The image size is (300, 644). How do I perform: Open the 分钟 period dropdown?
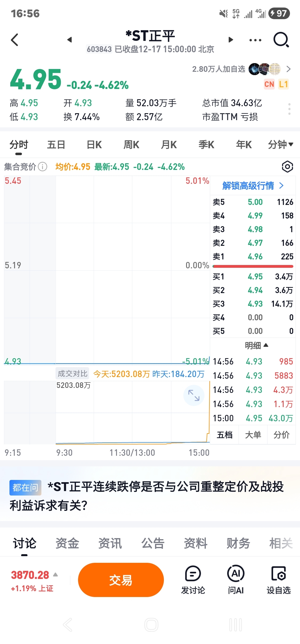pos(281,145)
